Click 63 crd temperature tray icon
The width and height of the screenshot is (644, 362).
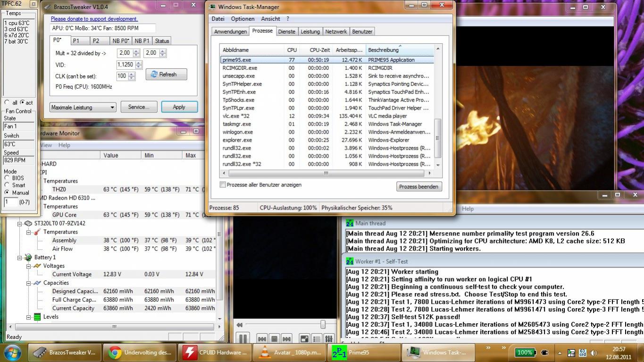(x=583, y=353)
